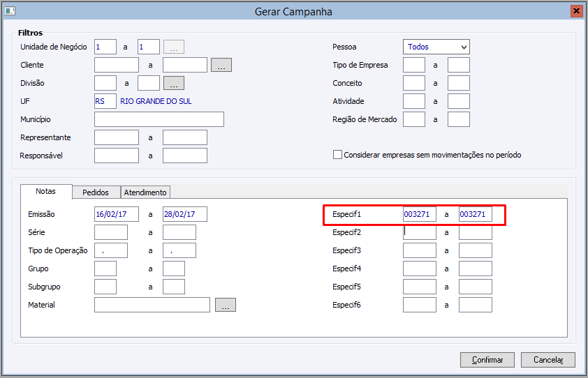This screenshot has width=588, height=378.
Task: Close the Gerar Campanha dialog
Action: [x=576, y=11]
